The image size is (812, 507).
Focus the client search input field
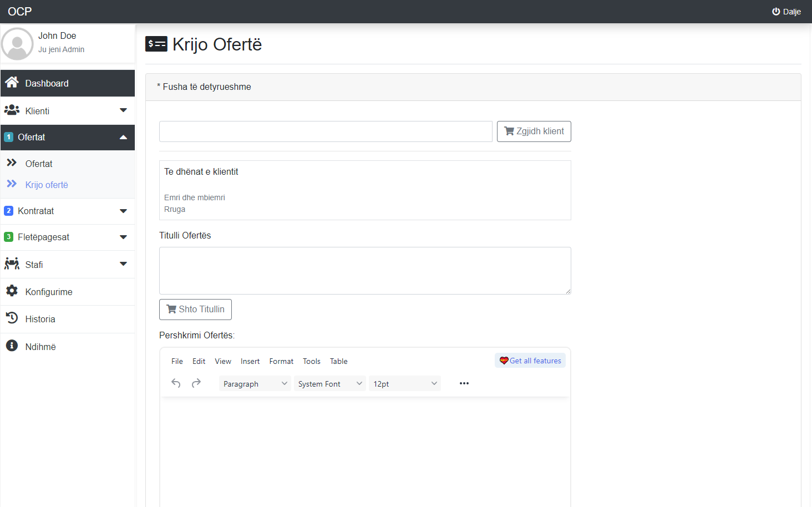[x=326, y=131]
